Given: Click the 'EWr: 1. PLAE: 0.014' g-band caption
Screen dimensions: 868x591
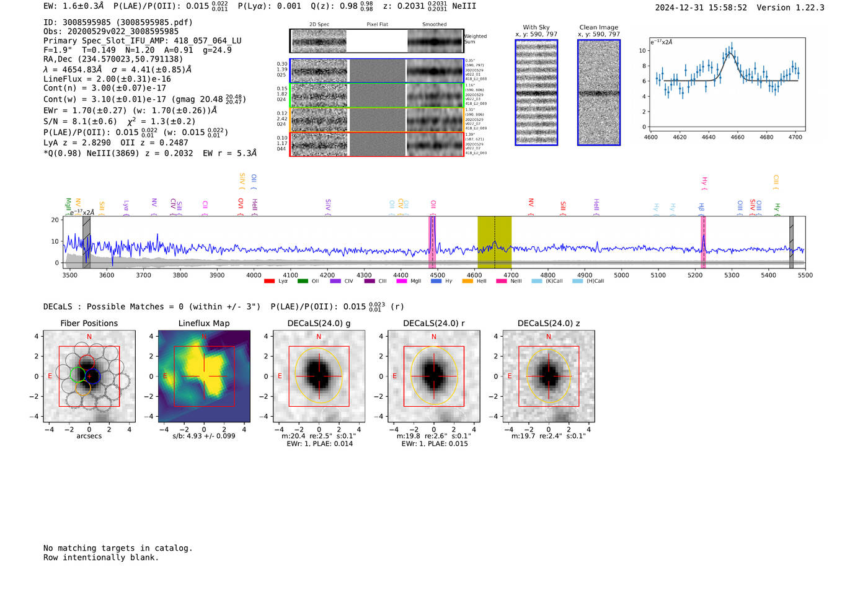Looking at the screenshot, I should 319,444.
